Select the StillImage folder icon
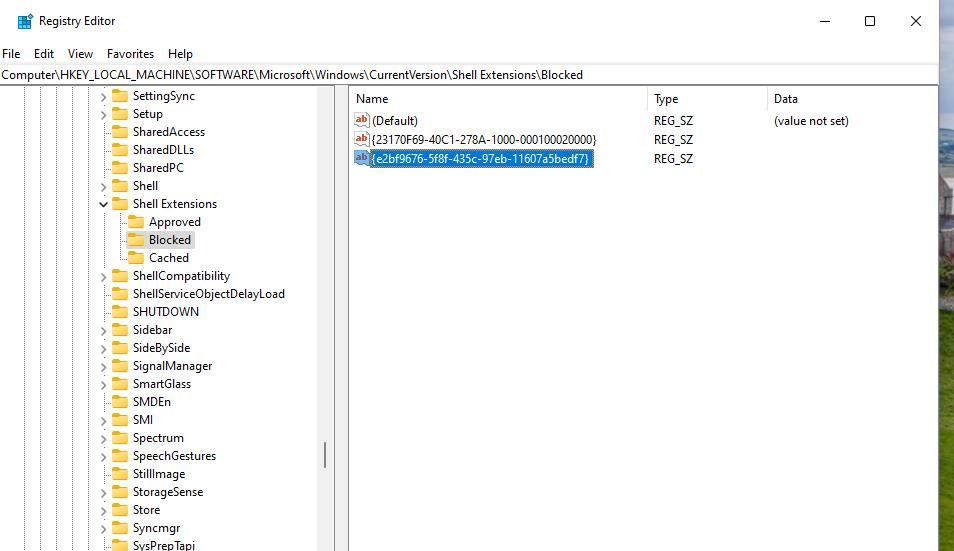The height and width of the screenshot is (551, 954). coord(120,474)
